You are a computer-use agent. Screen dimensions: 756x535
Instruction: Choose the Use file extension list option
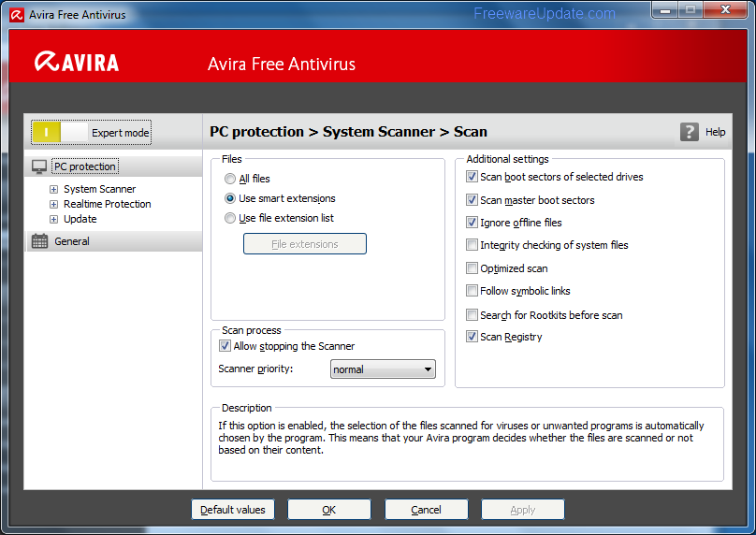(x=230, y=218)
